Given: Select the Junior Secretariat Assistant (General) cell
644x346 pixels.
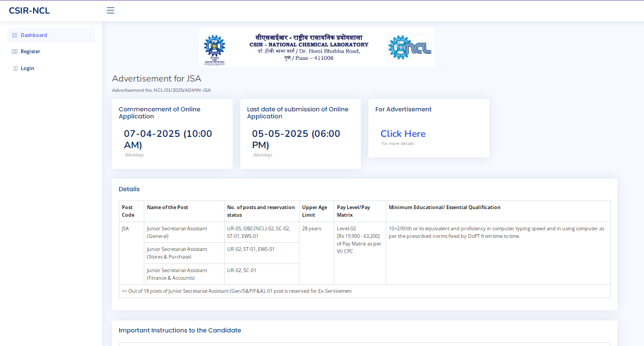Looking at the screenshot, I should tap(177, 232).
